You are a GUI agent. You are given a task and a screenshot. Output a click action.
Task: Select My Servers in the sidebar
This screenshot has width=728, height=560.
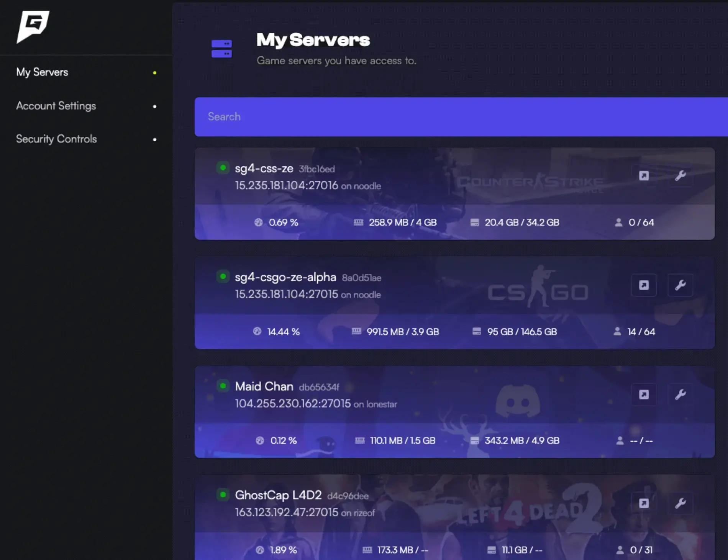pyautogui.click(x=42, y=72)
